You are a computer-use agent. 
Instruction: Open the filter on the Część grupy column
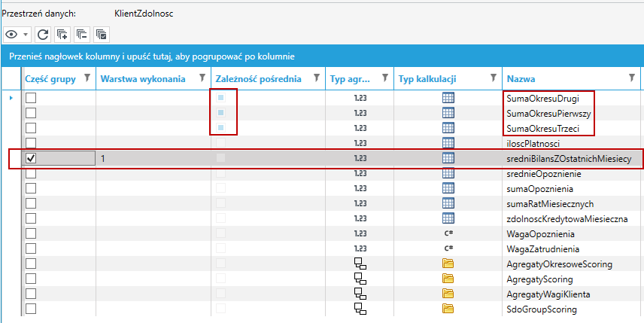[87, 78]
